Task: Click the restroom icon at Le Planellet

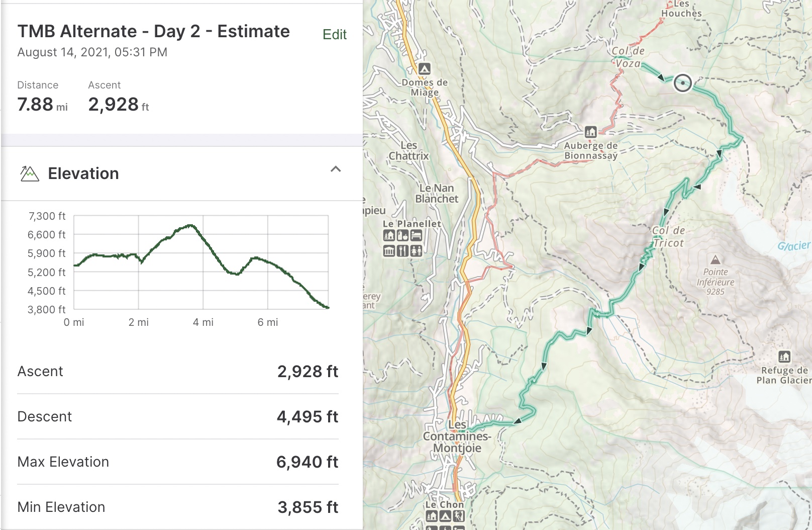Action: [416, 250]
